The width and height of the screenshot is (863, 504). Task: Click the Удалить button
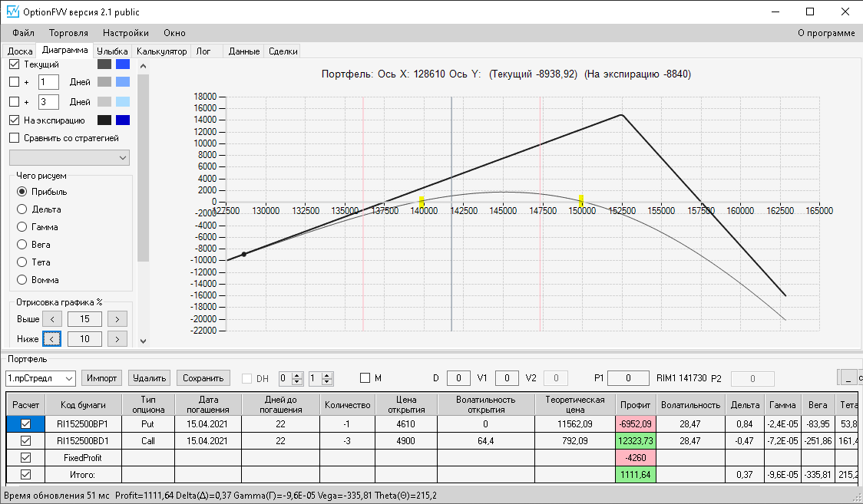pyautogui.click(x=149, y=378)
